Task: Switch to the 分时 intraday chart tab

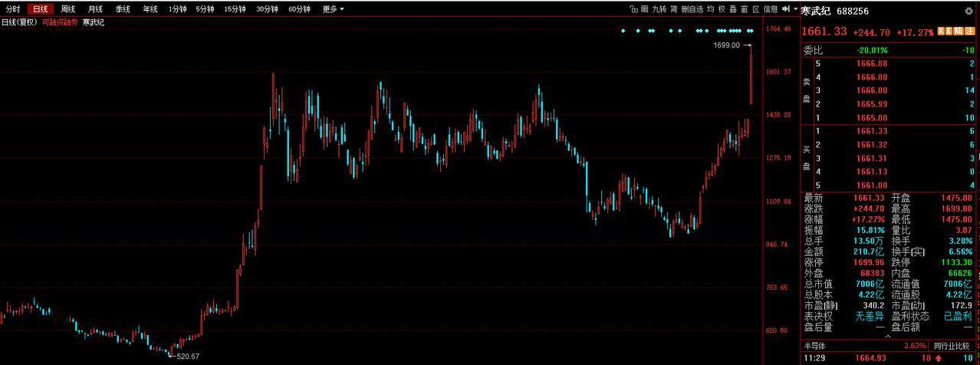Action: [x=13, y=9]
